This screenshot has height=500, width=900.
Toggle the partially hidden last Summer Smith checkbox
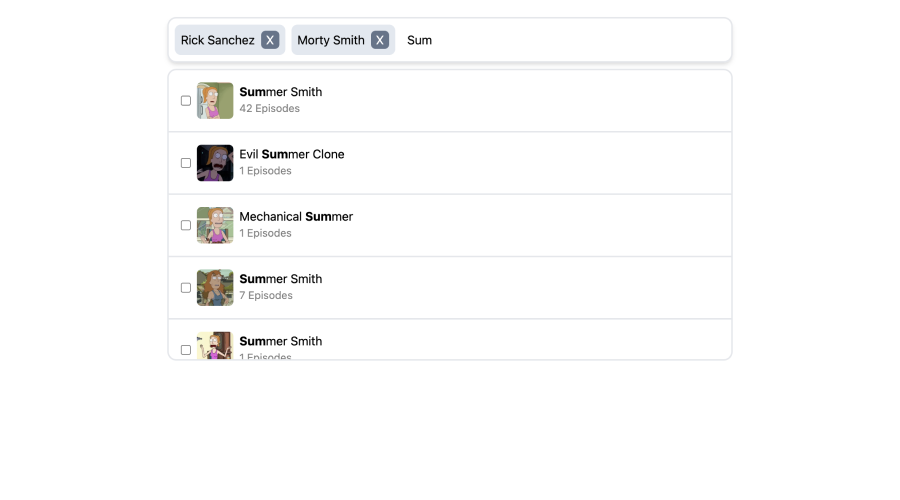[186, 350]
